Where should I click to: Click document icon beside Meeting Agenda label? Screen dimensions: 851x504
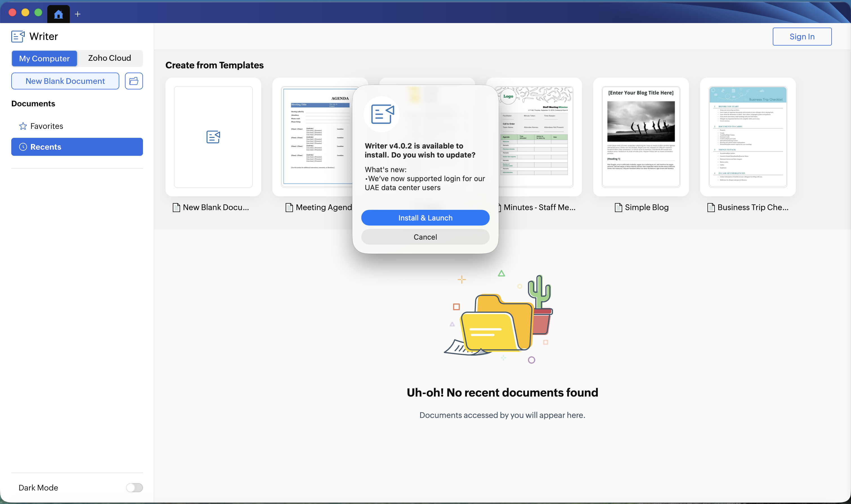pyautogui.click(x=289, y=207)
